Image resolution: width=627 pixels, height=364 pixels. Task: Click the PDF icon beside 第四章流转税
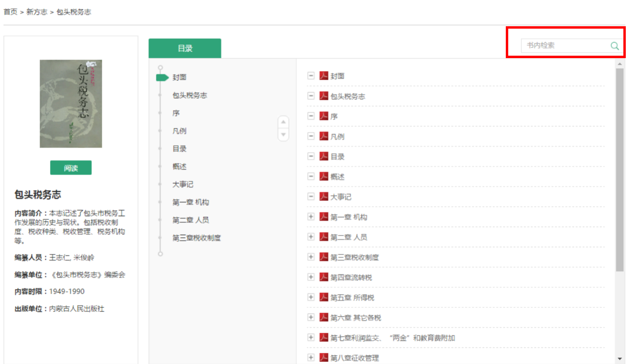pyautogui.click(x=324, y=277)
